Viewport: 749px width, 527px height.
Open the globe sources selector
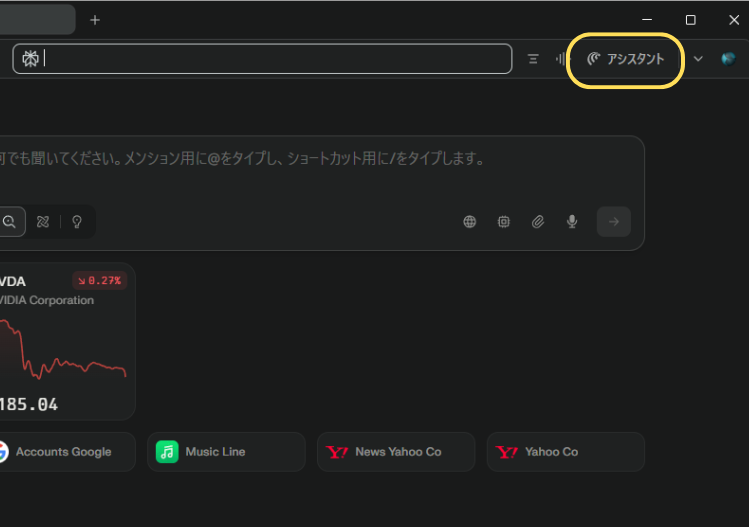click(469, 222)
